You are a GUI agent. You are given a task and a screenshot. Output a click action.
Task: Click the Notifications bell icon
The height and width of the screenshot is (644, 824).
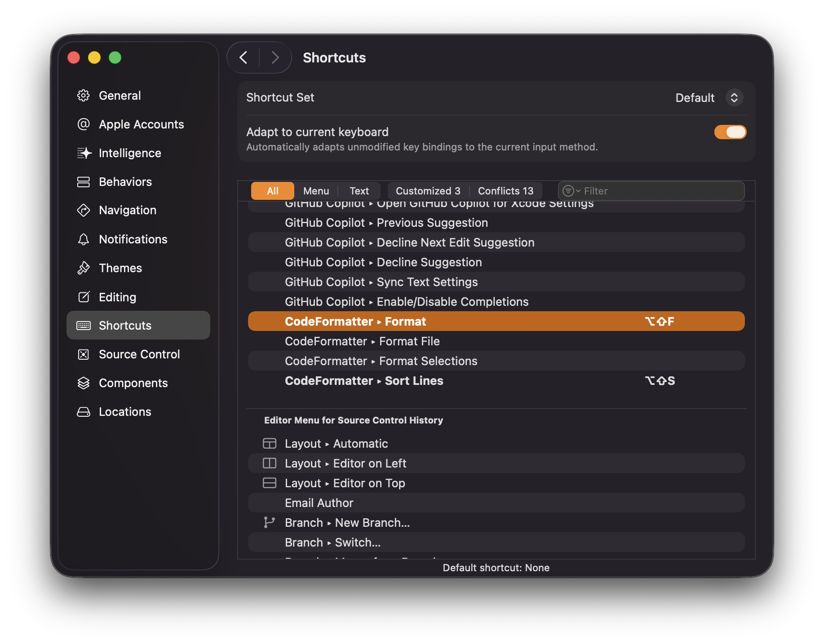[84, 239]
